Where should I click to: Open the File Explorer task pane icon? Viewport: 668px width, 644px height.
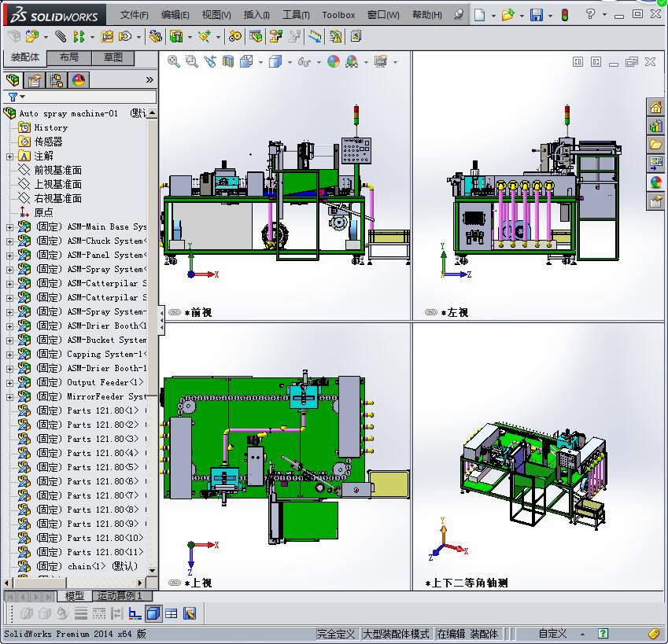point(655,145)
